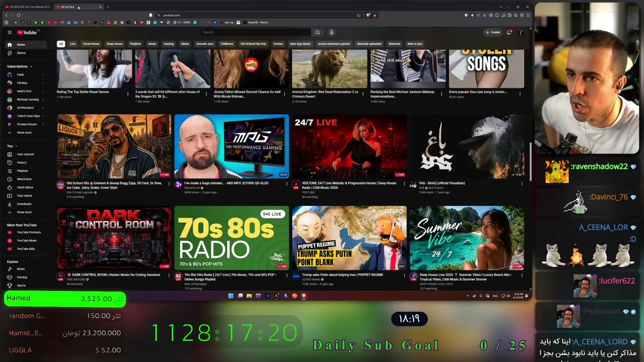
Task: Click the YT > GROK bookmark
Action: 182,22
